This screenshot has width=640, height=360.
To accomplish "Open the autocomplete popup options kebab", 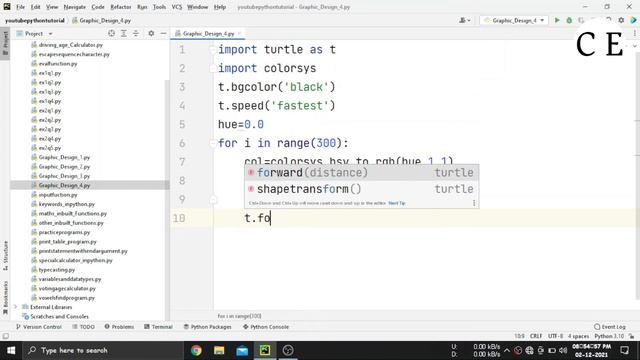I will tap(474, 203).
